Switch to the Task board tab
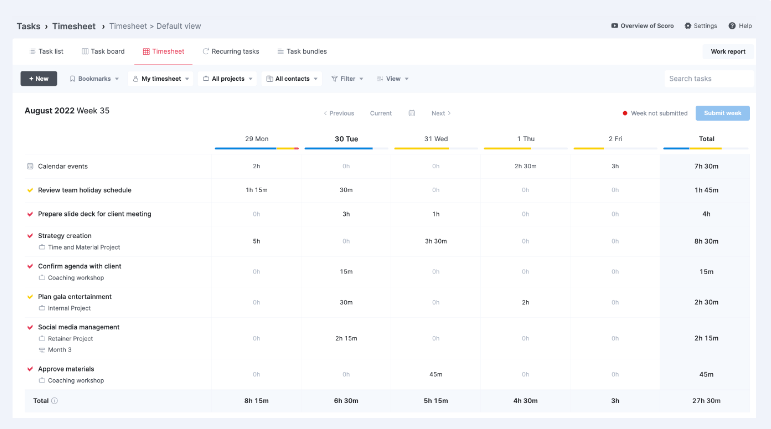Screen dimensions: 771x429 click(x=103, y=51)
